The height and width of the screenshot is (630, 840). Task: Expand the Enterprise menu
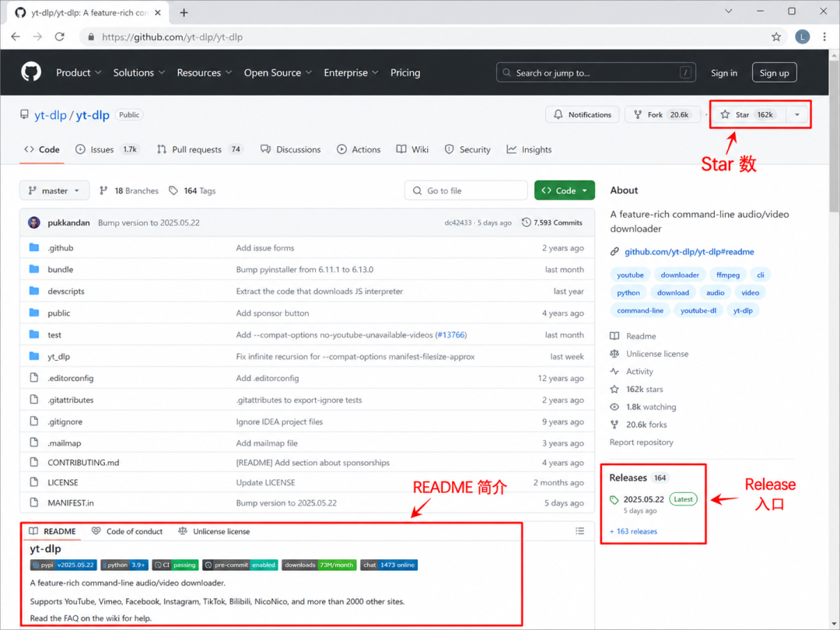pyautogui.click(x=352, y=72)
